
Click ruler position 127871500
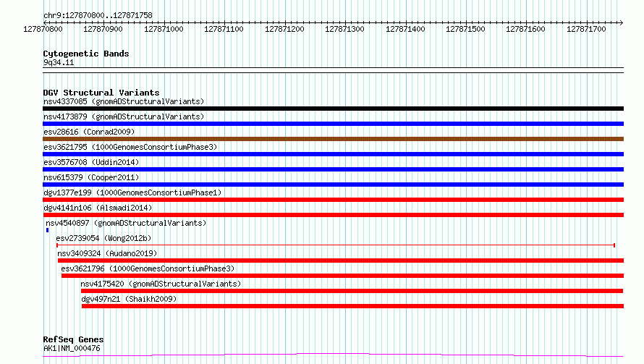pyautogui.click(x=465, y=29)
